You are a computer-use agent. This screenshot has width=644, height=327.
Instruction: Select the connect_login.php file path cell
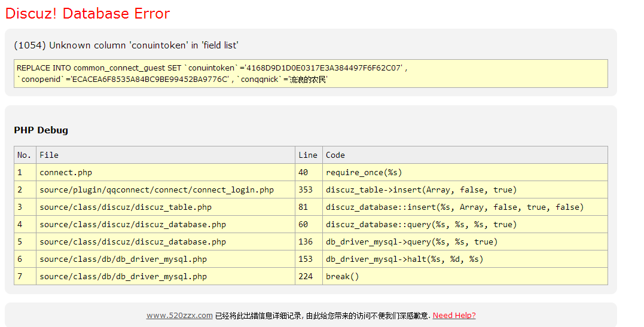pos(157,190)
